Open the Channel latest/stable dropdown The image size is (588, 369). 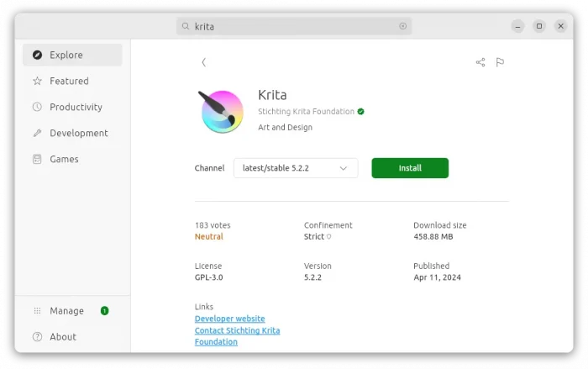click(296, 168)
